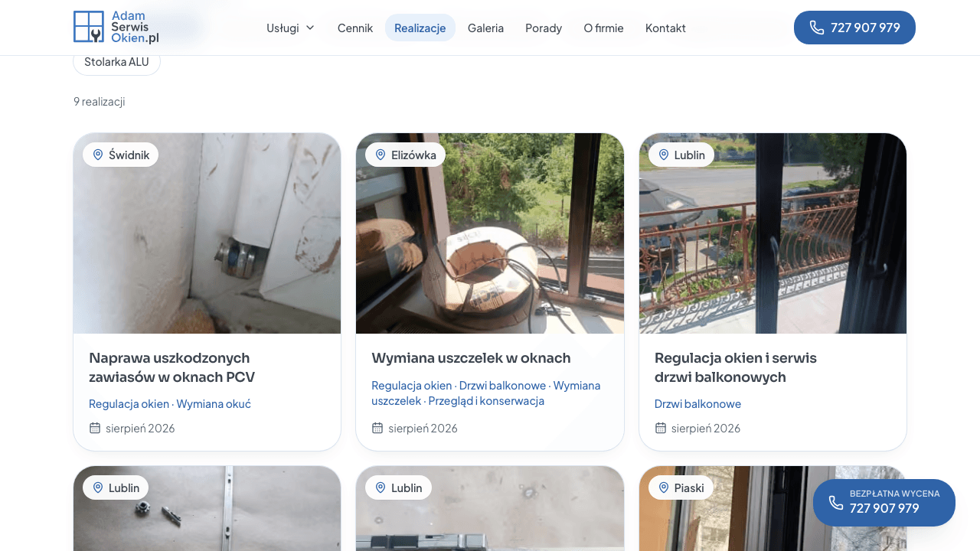Select the Stolarka ALU filter chip
Screen dimensions: 980x551
pos(116,62)
